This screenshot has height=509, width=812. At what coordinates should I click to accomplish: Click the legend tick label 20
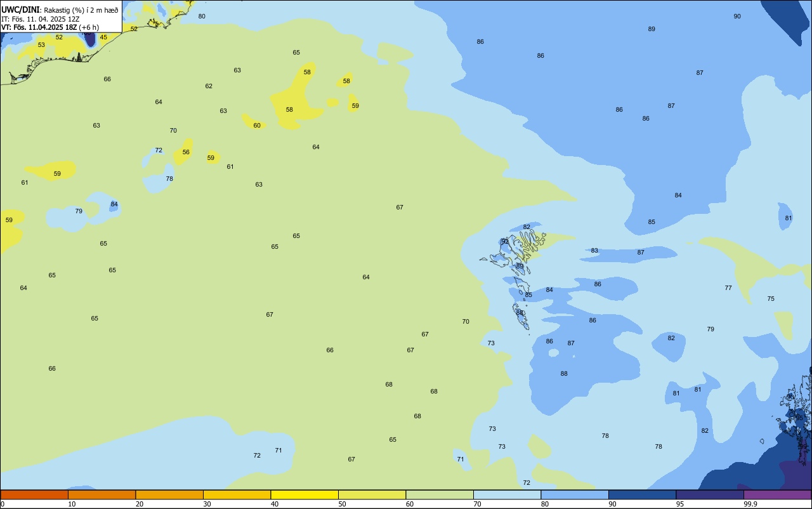(140, 504)
